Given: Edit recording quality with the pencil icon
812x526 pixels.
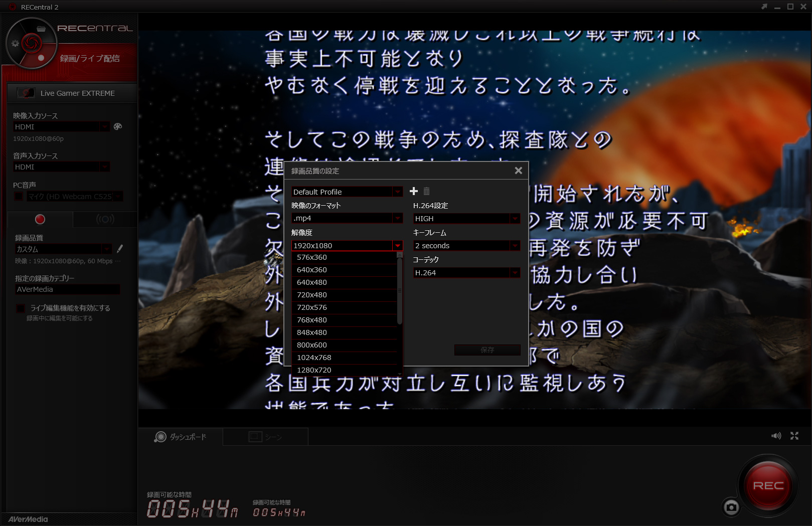Looking at the screenshot, I should 120,249.
